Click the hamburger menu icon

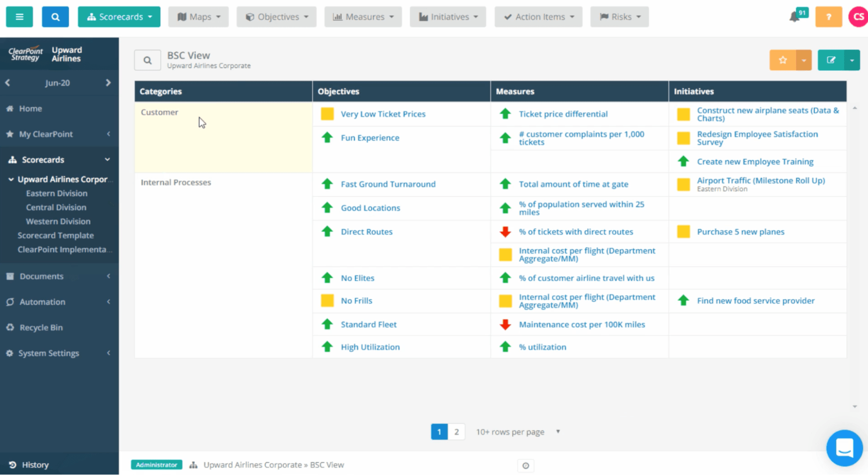pos(19,16)
